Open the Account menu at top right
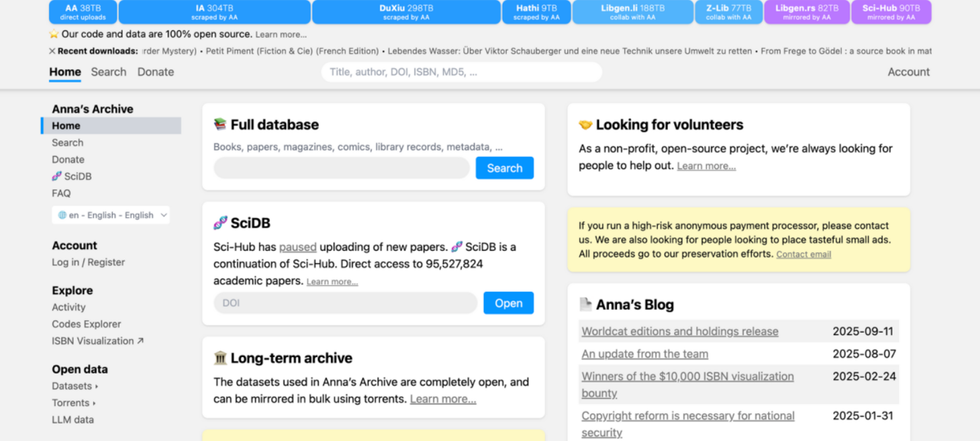 tap(908, 72)
